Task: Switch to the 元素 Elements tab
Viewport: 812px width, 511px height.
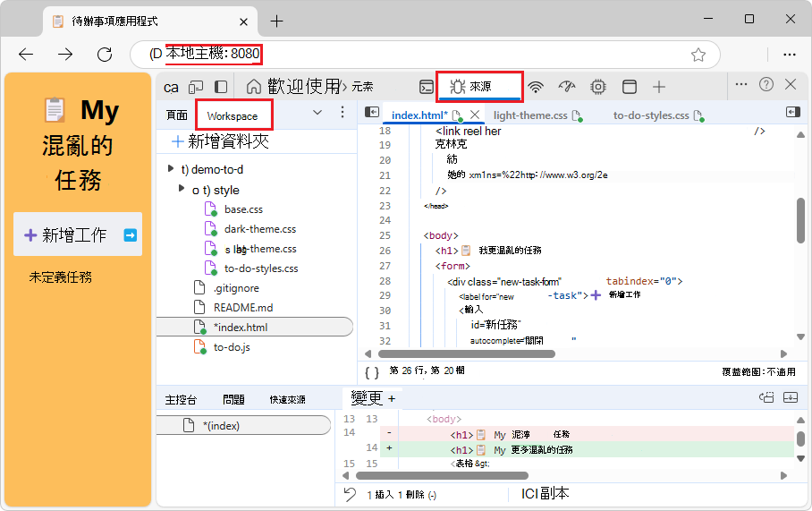Action: click(x=362, y=87)
